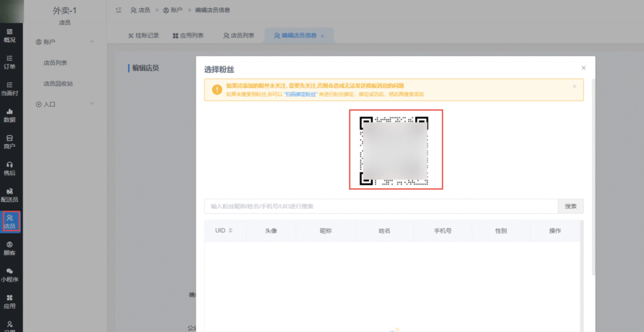Viewport: 644px width, 332px height.
Task: Open the 概况 overview sidebar item
Action: [9, 36]
